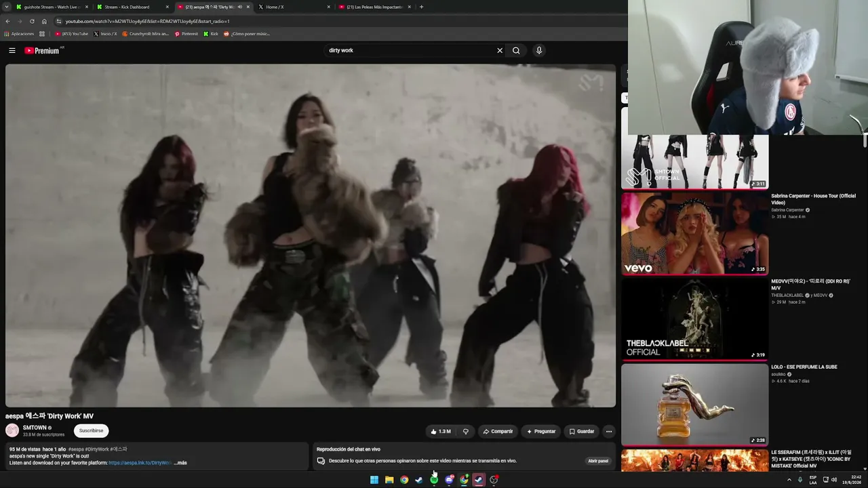868x488 pixels.
Task: Clear the 'dirty work' search text
Action: (x=500, y=50)
